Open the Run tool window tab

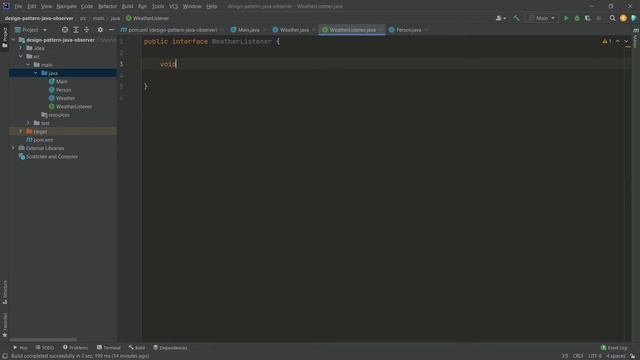[20, 347]
